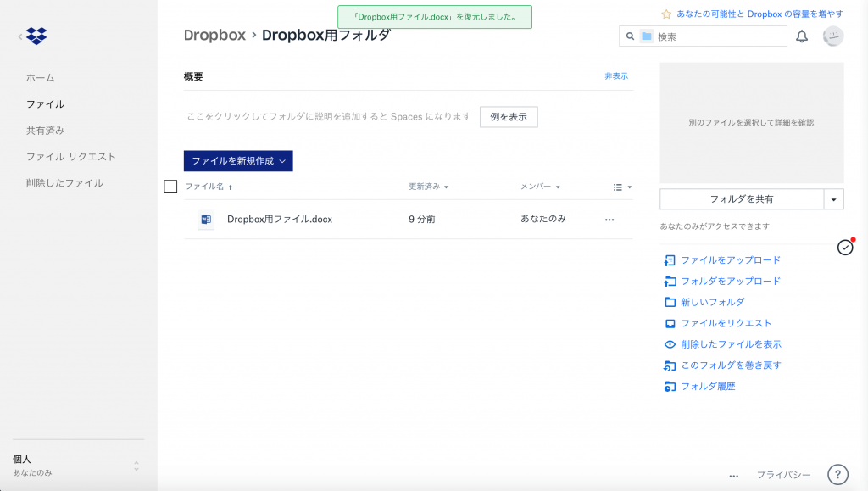Click the 新しいフォルダ link text
This screenshot has width=868, height=491.
click(x=712, y=302)
